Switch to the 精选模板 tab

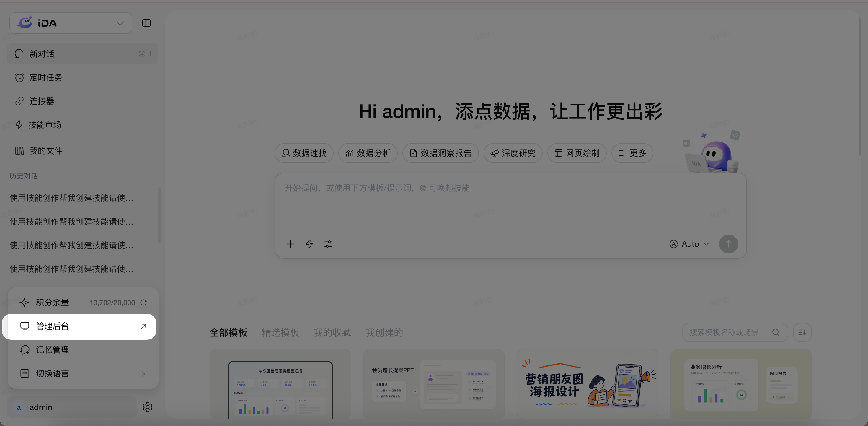pyautogui.click(x=280, y=333)
